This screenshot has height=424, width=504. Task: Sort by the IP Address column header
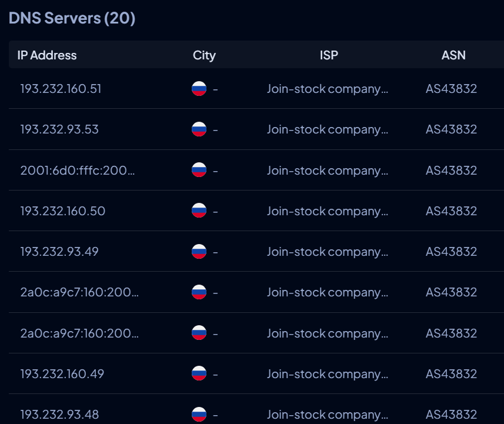[x=47, y=55]
